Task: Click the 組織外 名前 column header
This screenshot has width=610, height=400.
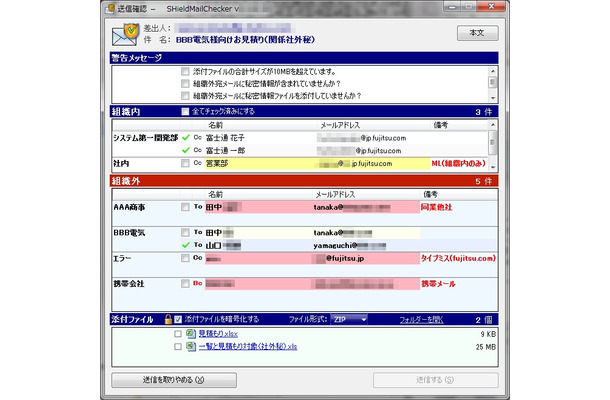Action: point(216,194)
